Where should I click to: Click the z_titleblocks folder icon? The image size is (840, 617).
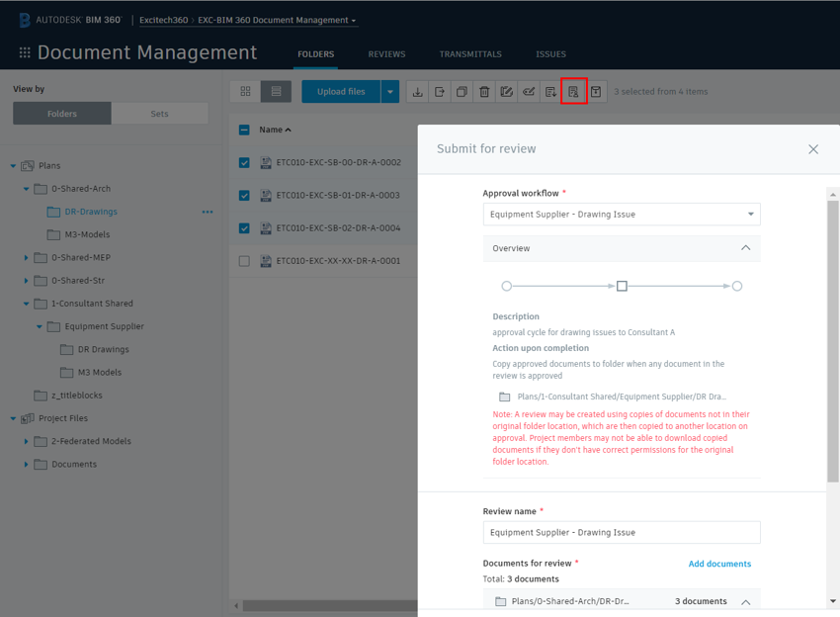pos(41,396)
